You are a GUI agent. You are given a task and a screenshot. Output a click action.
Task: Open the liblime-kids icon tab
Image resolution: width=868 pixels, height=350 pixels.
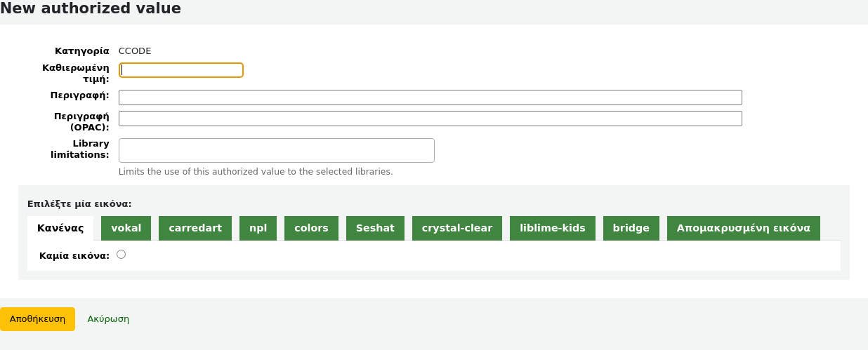tap(553, 228)
